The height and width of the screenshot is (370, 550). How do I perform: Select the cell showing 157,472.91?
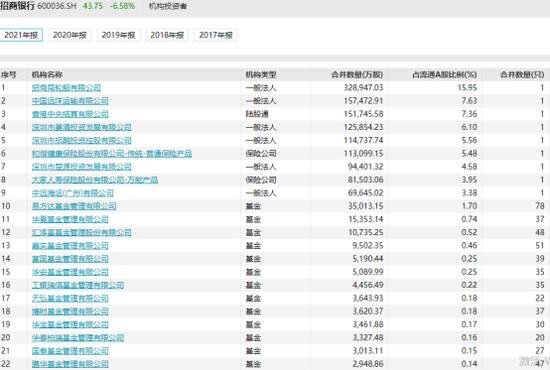pyautogui.click(x=363, y=101)
